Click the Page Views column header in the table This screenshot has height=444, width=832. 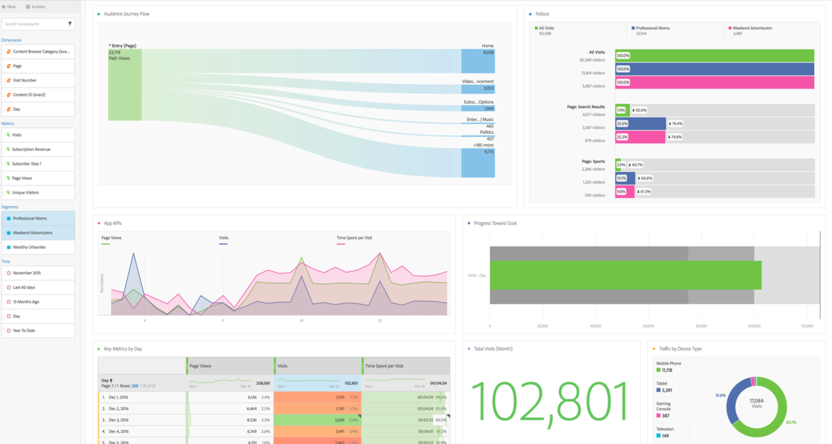(x=230, y=366)
